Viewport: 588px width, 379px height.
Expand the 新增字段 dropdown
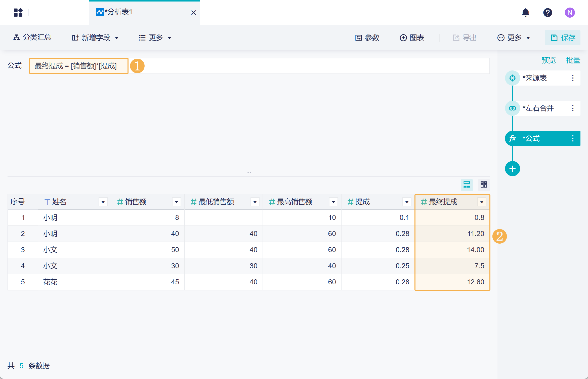coord(96,38)
